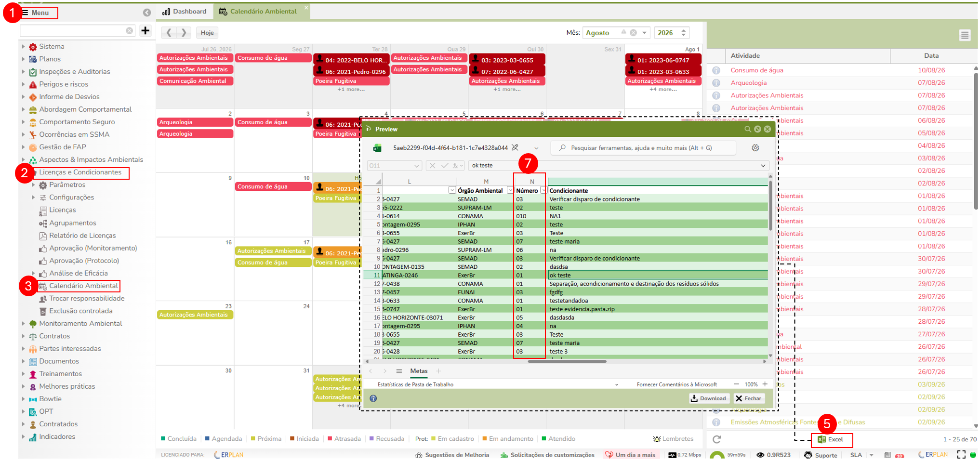Clear the menu search field

[129, 31]
